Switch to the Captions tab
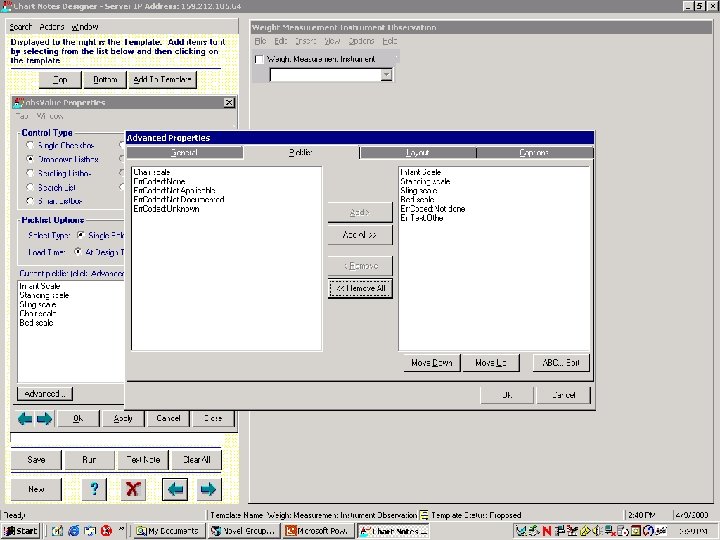Viewport: 720px width, 540px height. pyautogui.click(x=534, y=152)
